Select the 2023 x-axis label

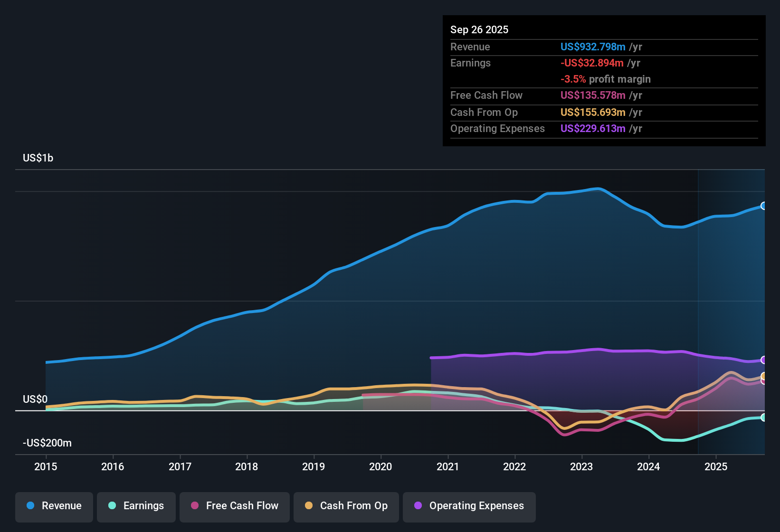point(581,466)
